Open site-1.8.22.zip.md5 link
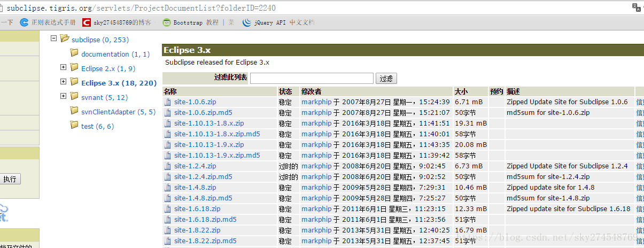Screen dimensions: 644x248 [x=205, y=241]
